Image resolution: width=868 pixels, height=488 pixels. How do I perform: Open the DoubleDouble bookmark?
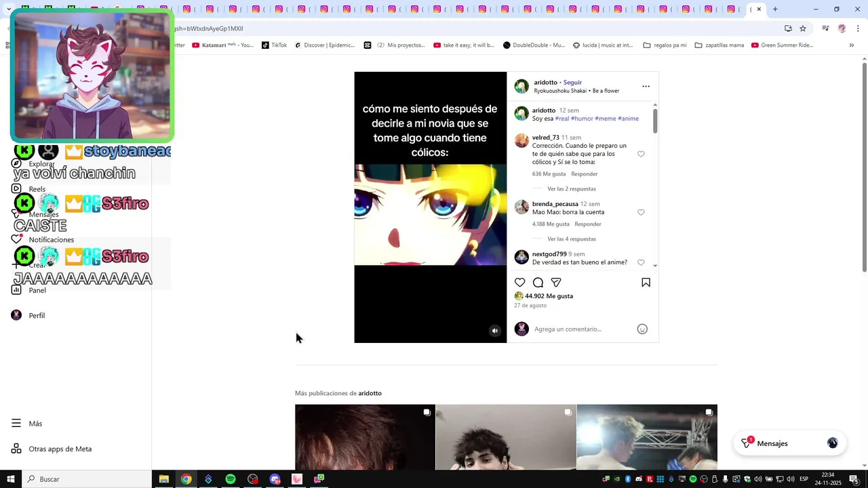coord(534,45)
